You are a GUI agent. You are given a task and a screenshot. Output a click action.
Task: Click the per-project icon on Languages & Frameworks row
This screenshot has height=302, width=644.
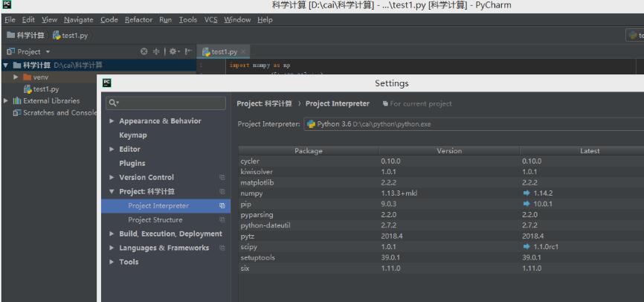click(x=222, y=248)
